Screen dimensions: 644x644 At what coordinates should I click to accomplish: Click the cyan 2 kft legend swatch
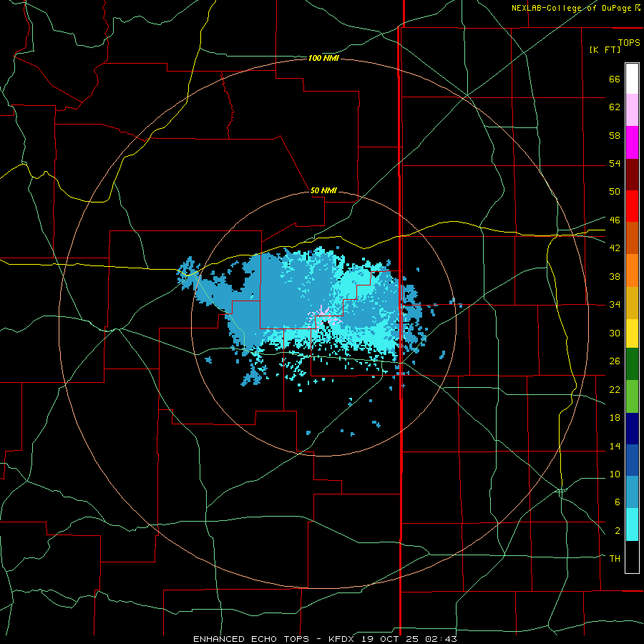tap(632, 525)
